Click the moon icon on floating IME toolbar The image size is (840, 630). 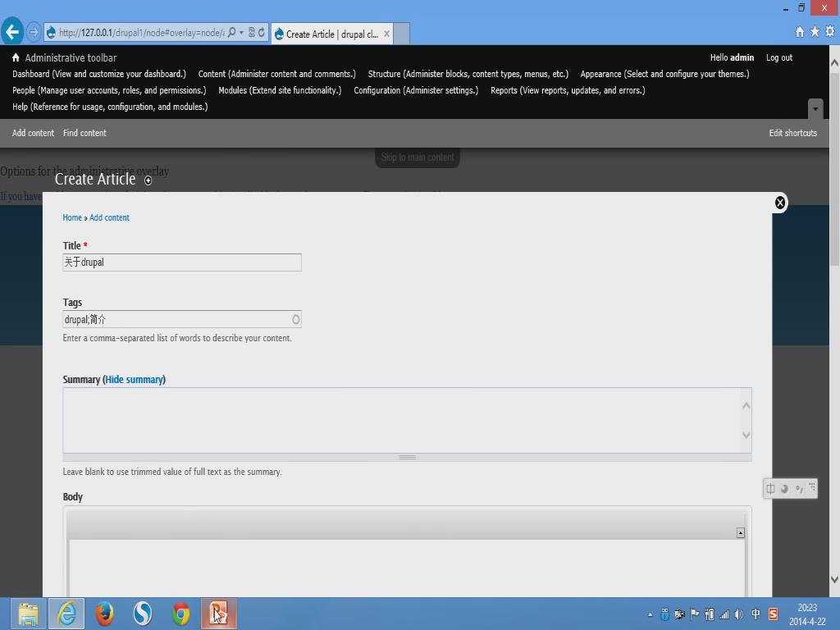(784, 489)
